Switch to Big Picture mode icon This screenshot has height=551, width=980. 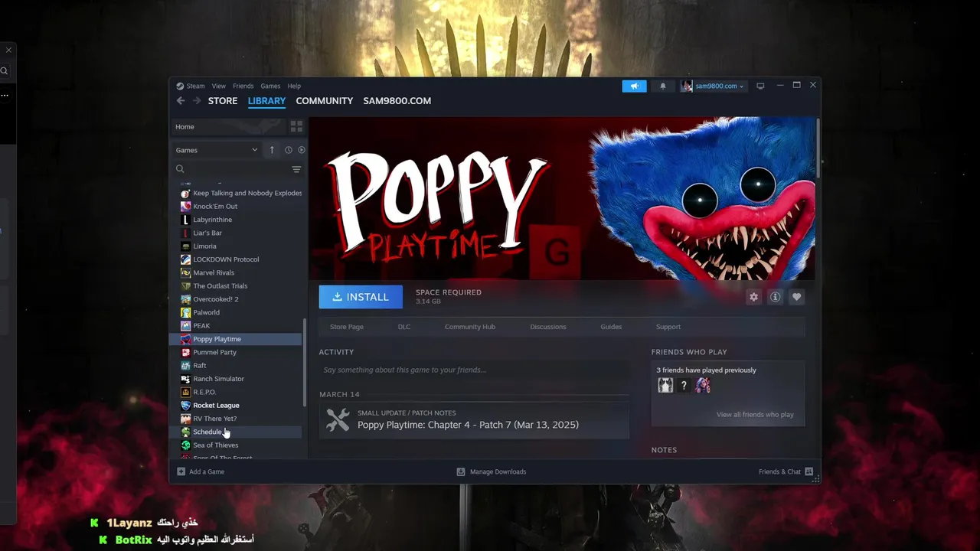(x=760, y=86)
